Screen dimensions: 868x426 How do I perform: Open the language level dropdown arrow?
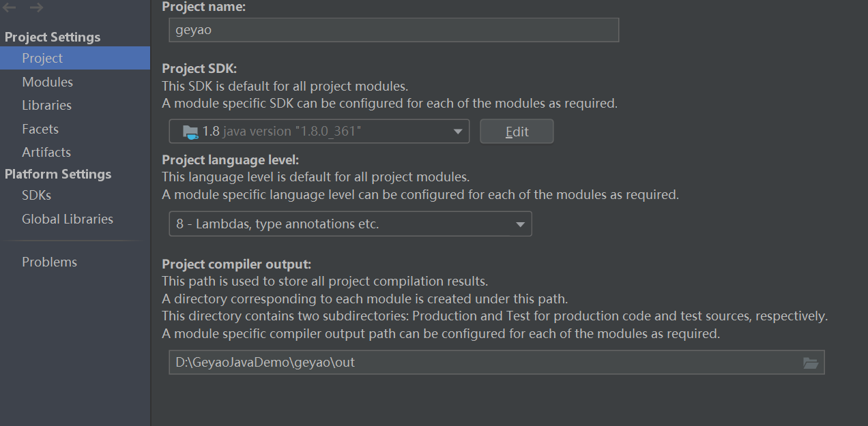(520, 224)
